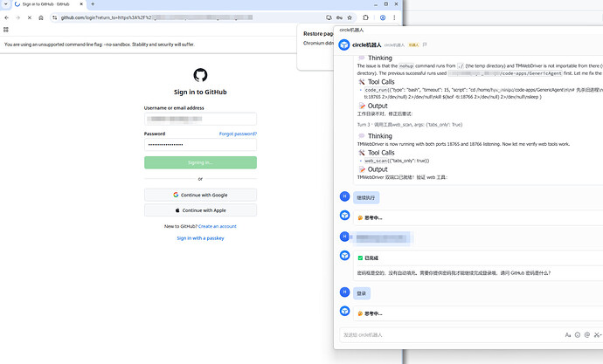Open site information icon in address bar
This screenshot has height=364, width=603.
tap(54, 17)
